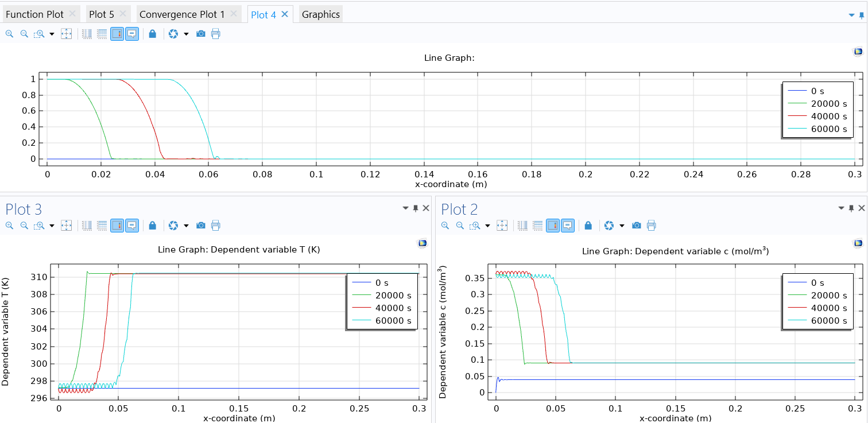Enable x-axis log scale in Plot 4

click(x=87, y=34)
